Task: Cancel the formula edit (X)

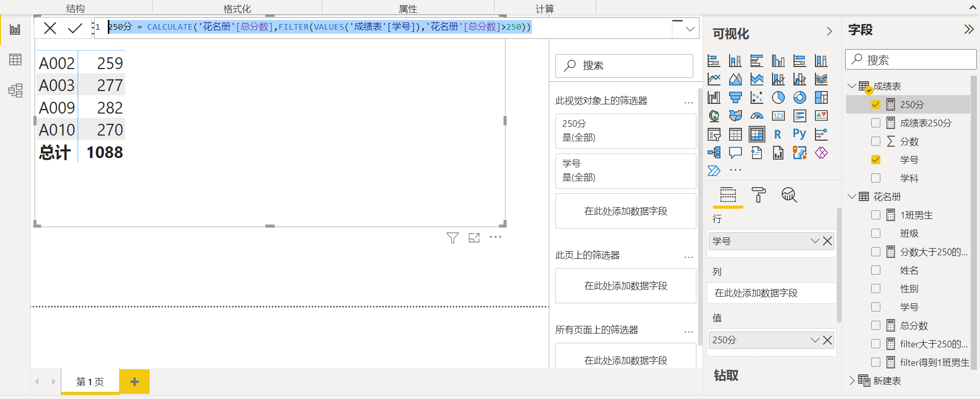Action: click(x=50, y=28)
